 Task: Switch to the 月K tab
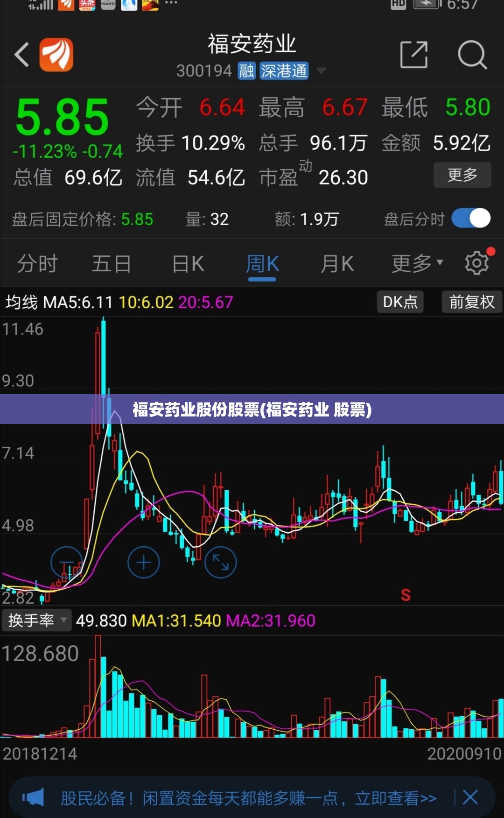click(337, 264)
